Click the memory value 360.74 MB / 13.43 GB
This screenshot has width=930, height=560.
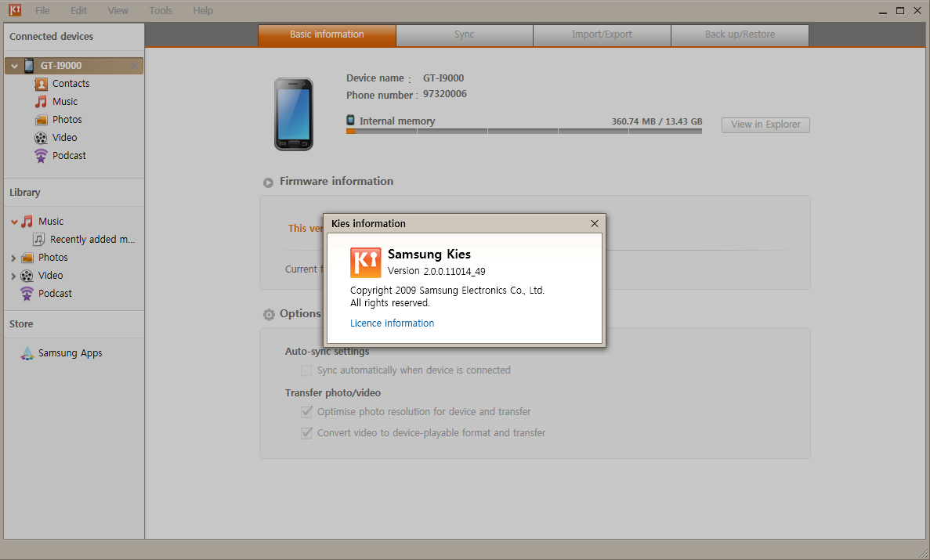(x=657, y=121)
